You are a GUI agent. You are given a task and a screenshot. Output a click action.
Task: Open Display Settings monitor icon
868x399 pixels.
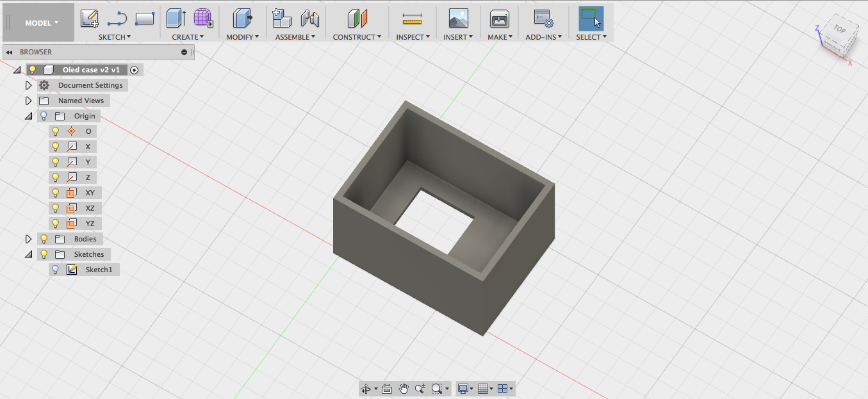coord(463,389)
